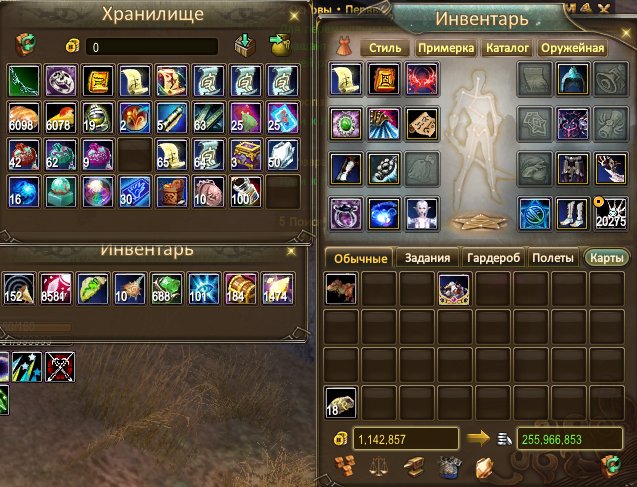Open the Гардероб bag tab
Viewport: 637px width, 487px height.
point(493,258)
